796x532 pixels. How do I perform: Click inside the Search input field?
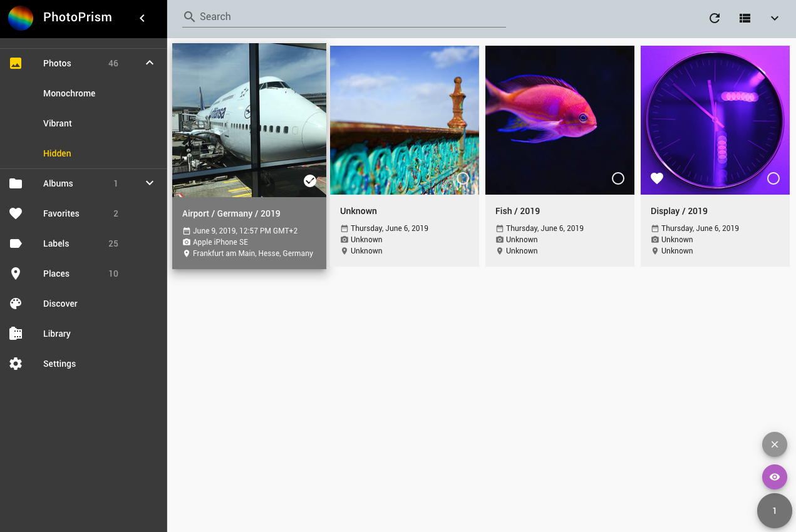344,16
